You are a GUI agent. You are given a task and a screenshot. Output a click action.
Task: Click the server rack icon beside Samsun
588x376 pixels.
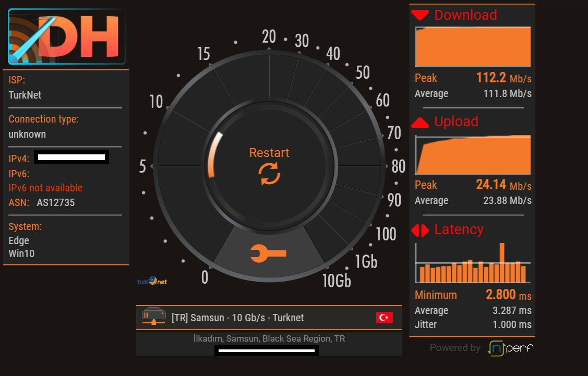click(154, 316)
